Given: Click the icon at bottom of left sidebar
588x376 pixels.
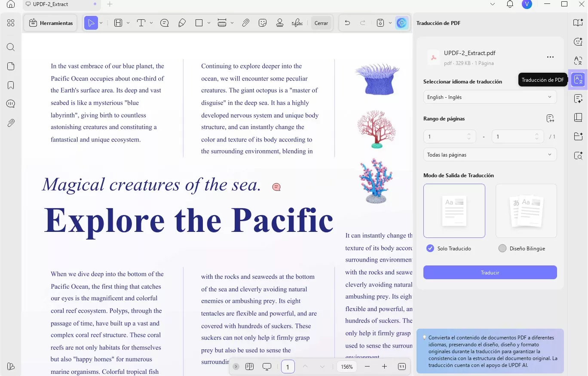Looking at the screenshot, I should pos(11,366).
